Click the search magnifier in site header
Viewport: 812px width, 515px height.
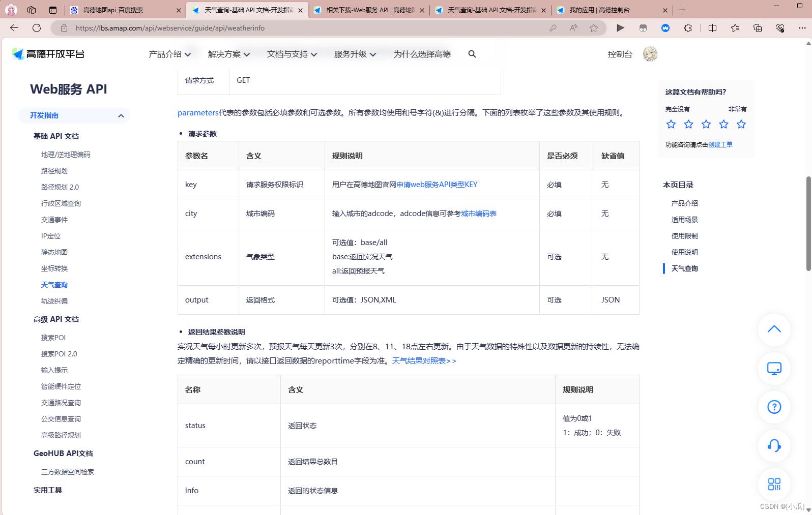pyautogui.click(x=472, y=54)
